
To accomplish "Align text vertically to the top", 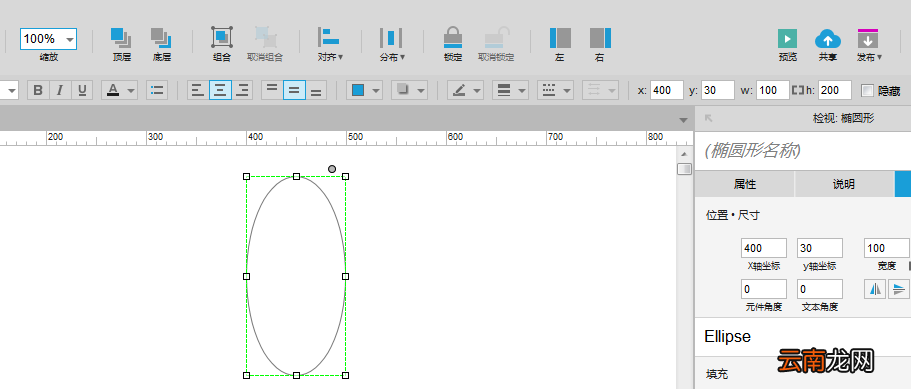I will [x=272, y=90].
